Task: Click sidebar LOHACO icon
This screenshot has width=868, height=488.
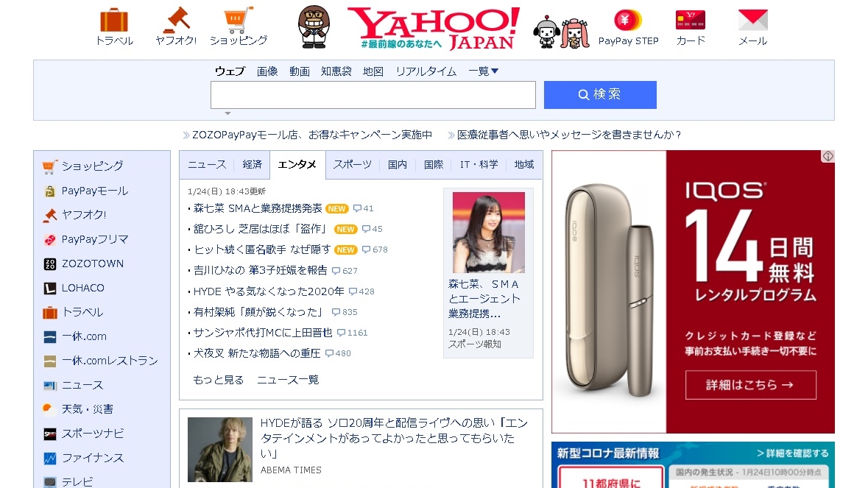Action: tap(50, 289)
